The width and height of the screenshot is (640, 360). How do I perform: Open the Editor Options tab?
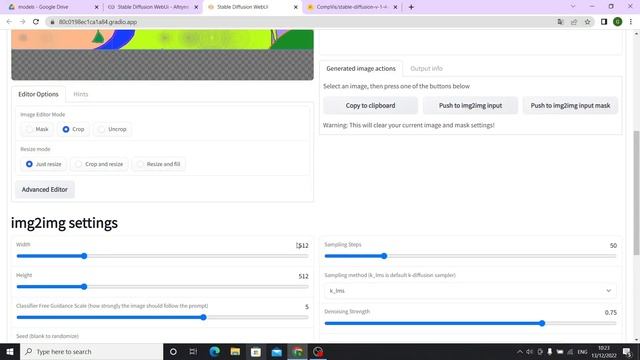coord(38,94)
